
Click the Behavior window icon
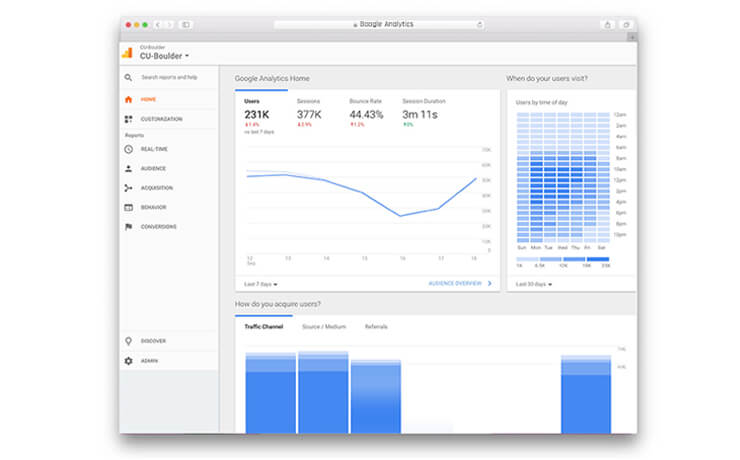128,207
